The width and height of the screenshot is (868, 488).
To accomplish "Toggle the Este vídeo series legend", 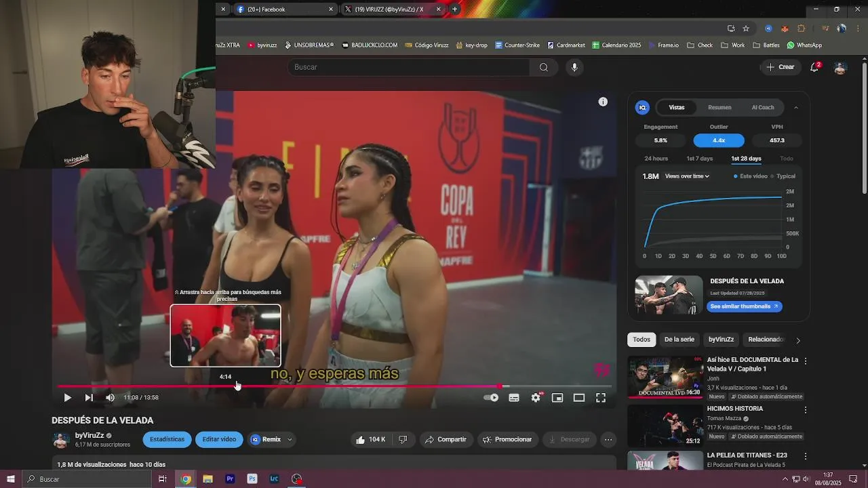I will pos(751,176).
